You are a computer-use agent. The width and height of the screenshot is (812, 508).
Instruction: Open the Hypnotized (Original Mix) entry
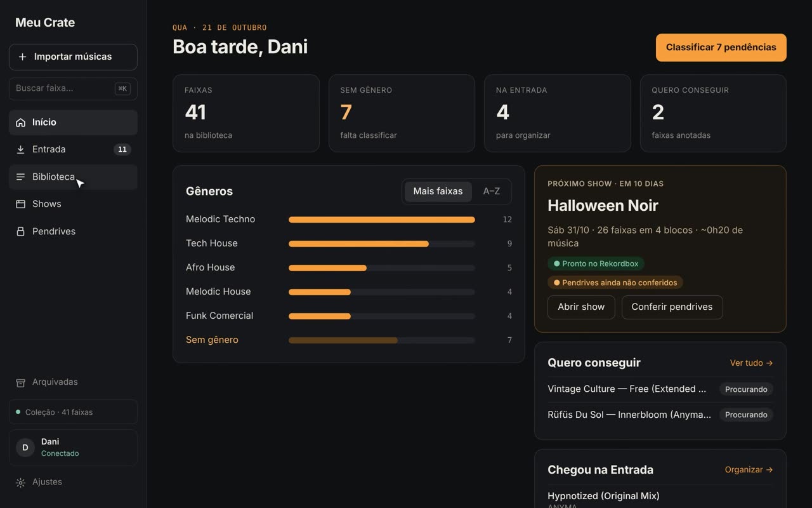(603, 496)
